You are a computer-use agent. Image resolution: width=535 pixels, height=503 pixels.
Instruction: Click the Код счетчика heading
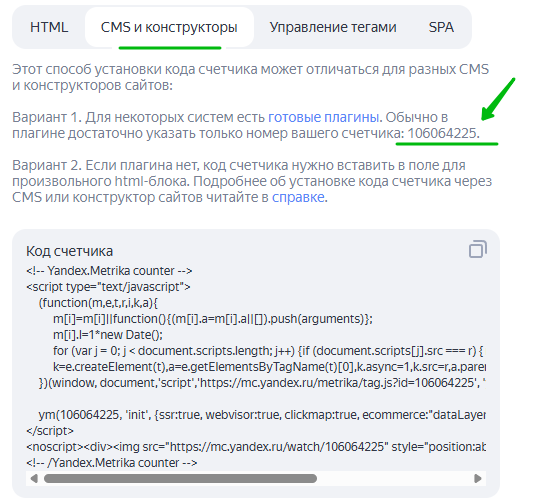70,251
